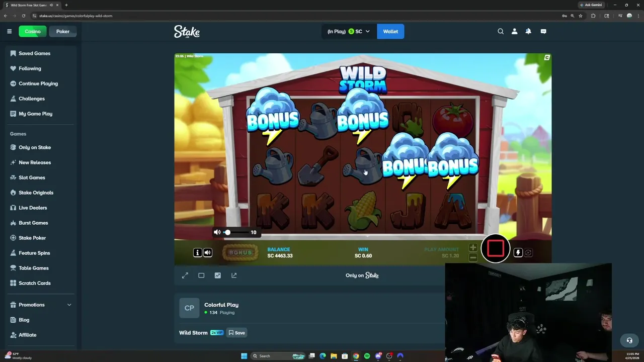Save the Wild Storm game
Image resolution: width=644 pixels, height=362 pixels.
tap(236, 333)
